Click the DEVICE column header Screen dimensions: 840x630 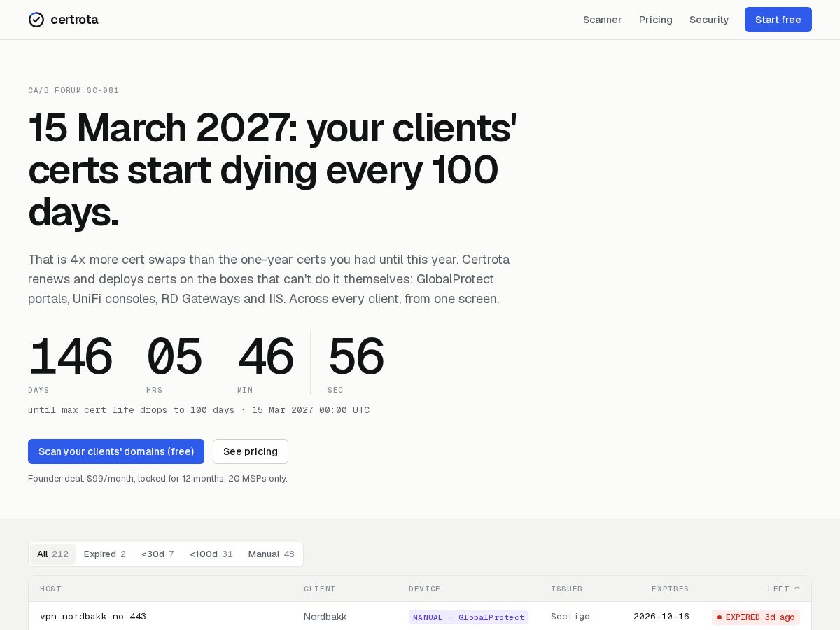(425, 589)
